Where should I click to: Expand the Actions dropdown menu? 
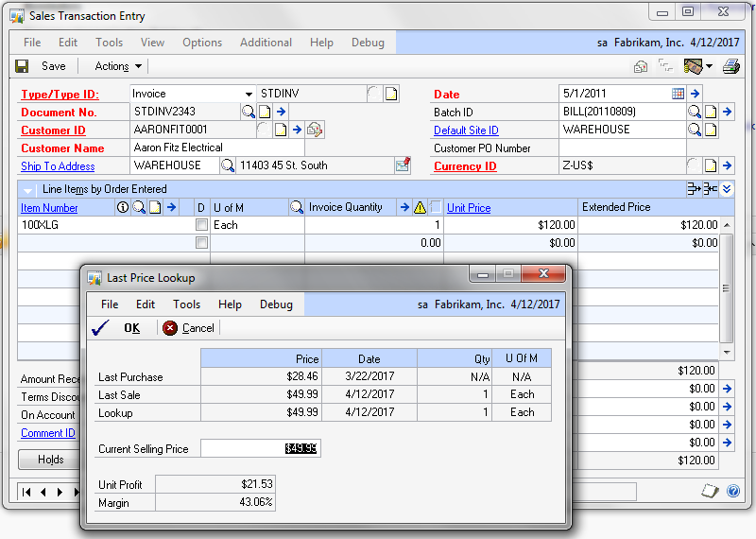point(118,66)
